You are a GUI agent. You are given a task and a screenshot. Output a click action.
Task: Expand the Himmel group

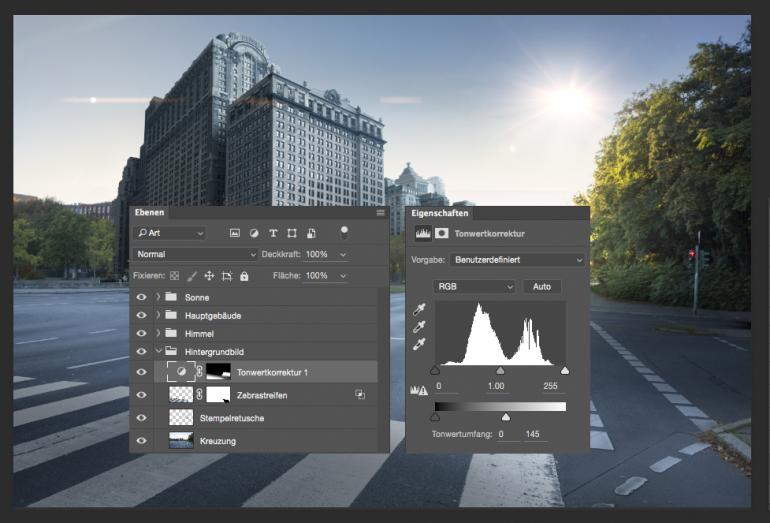tap(158, 333)
